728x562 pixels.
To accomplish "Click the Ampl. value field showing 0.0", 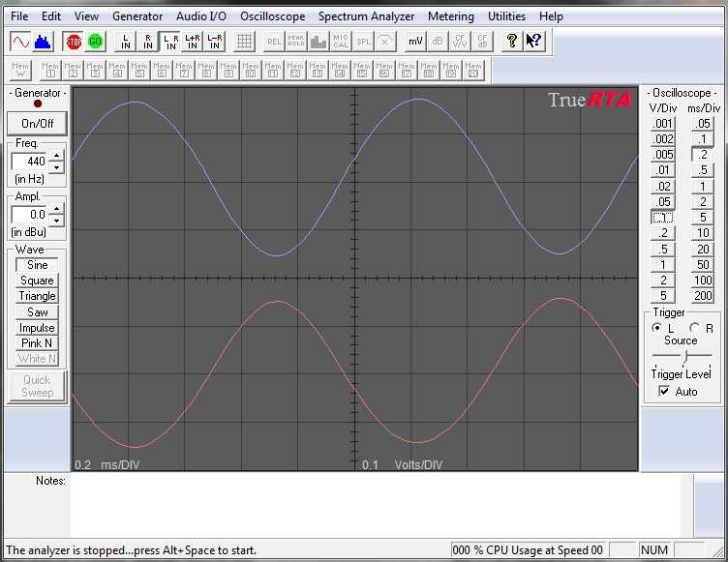I will pos(29,215).
